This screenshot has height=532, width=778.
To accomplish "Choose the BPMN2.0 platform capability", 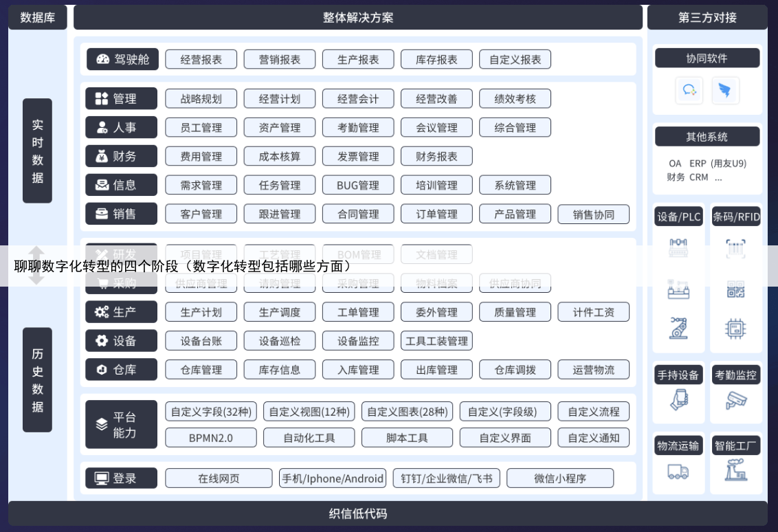I will 211,438.
